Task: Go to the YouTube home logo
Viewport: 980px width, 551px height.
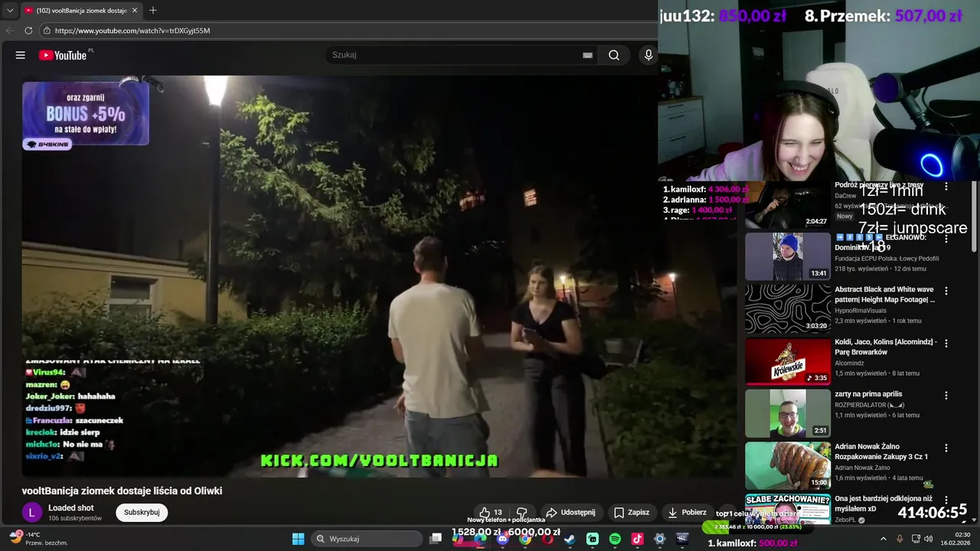Action: coord(63,55)
